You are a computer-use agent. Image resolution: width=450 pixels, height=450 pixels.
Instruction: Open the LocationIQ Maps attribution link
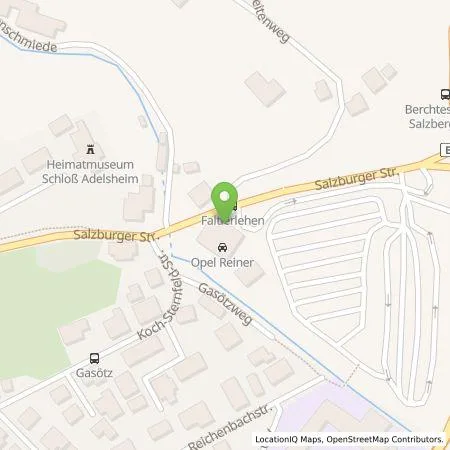coord(288,439)
